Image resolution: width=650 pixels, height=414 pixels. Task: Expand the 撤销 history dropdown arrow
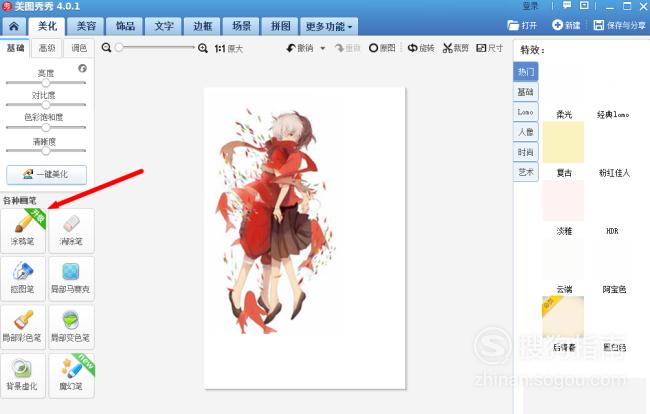(323, 48)
